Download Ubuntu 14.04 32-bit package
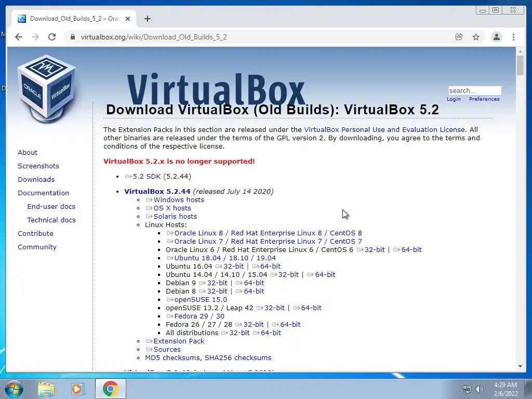Image resolution: width=532 pixels, height=399 pixels. (x=288, y=274)
